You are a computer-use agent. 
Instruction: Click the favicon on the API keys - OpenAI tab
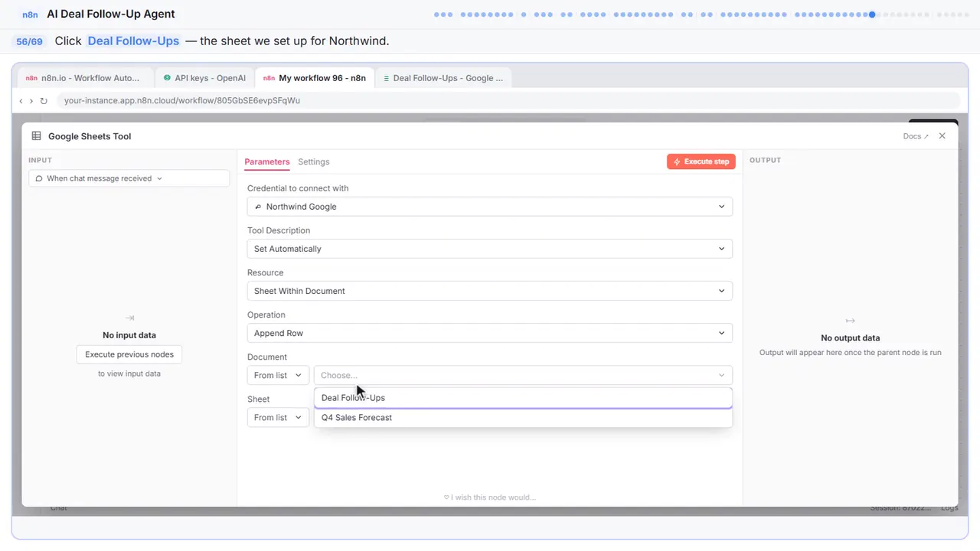tap(167, 78)
